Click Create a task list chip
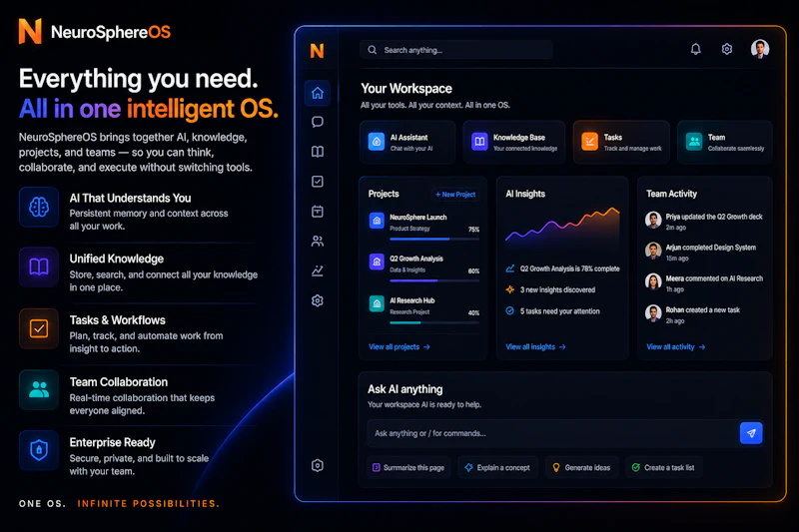This screenshot has height=532, width=799. [x=663, y=467]
